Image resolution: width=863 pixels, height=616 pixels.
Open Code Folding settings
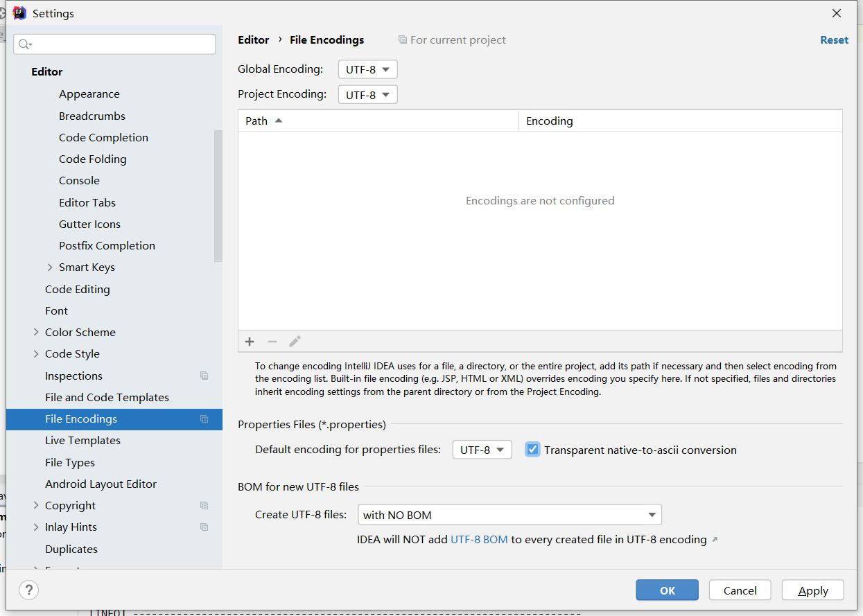tap(93, 159)
